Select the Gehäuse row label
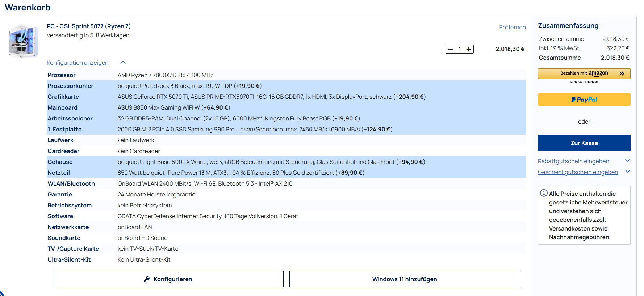 [60, 162]
